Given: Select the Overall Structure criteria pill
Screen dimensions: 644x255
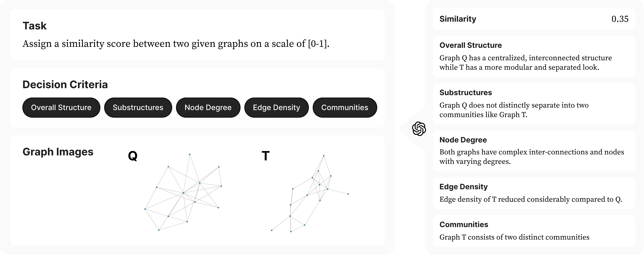Looking at the screenshot, I should 61,107.
